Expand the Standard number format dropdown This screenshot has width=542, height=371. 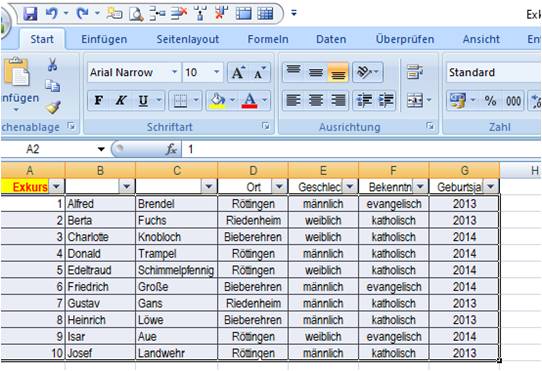(x=494, y=73)
